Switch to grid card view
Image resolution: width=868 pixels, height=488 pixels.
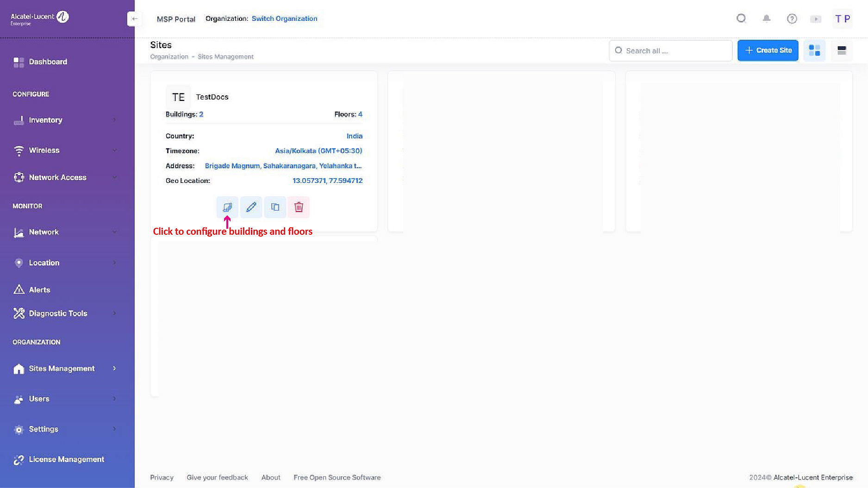pyautogui.click(x=814, y=50)
